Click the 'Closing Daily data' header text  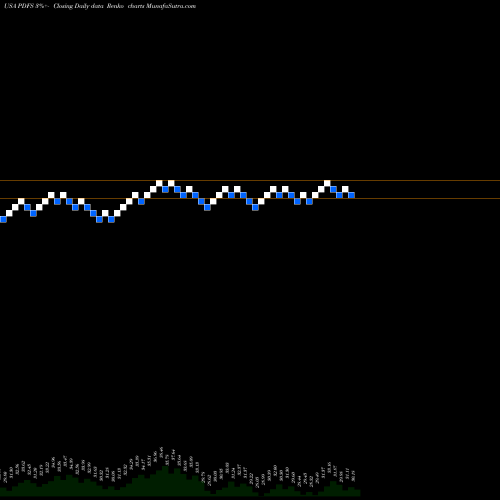[x=78, y=6]
